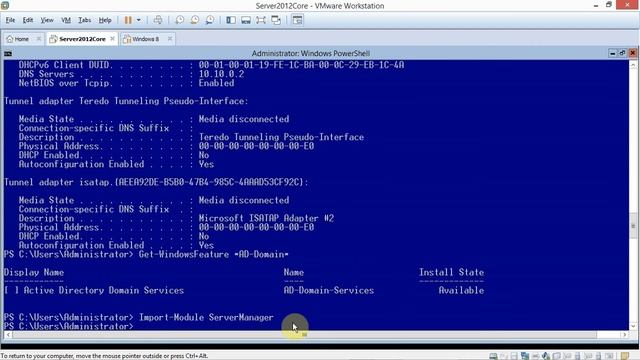Open the Tabs menu

[x=84, y=20]
